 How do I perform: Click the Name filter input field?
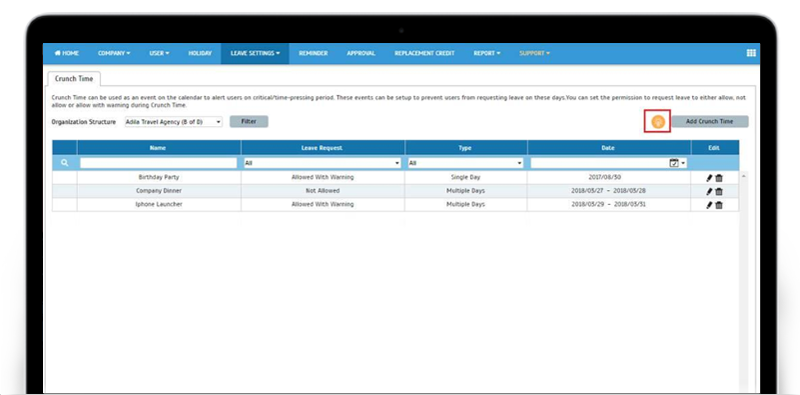158,163
